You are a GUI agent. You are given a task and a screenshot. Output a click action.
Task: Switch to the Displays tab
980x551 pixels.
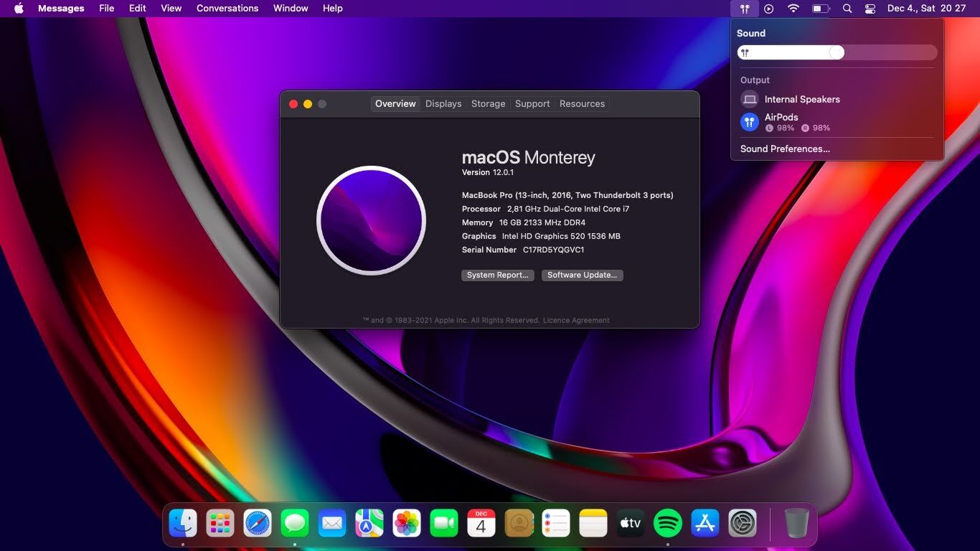point(443,103)
